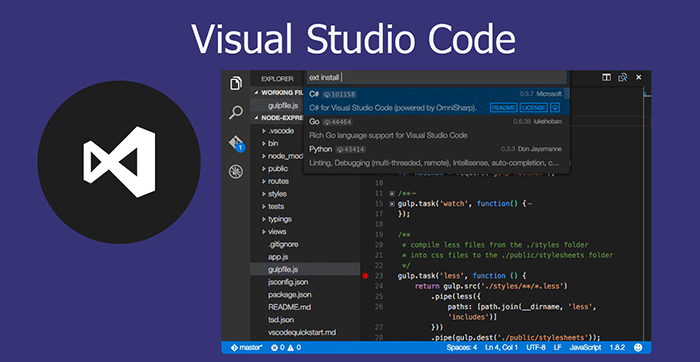Screen dimensions: 700x362
Task: Click the install cloud icon next to LICENSE
Action: 555,108
